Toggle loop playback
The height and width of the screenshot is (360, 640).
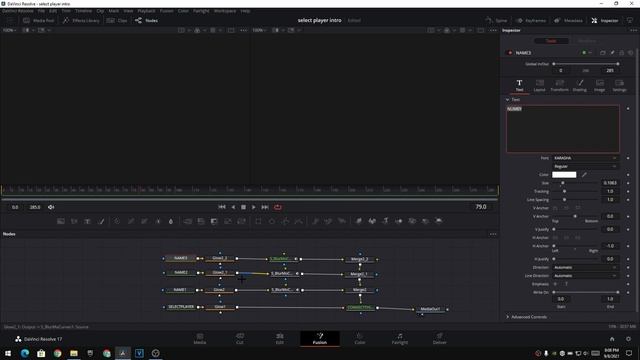(x=278, y=207)
